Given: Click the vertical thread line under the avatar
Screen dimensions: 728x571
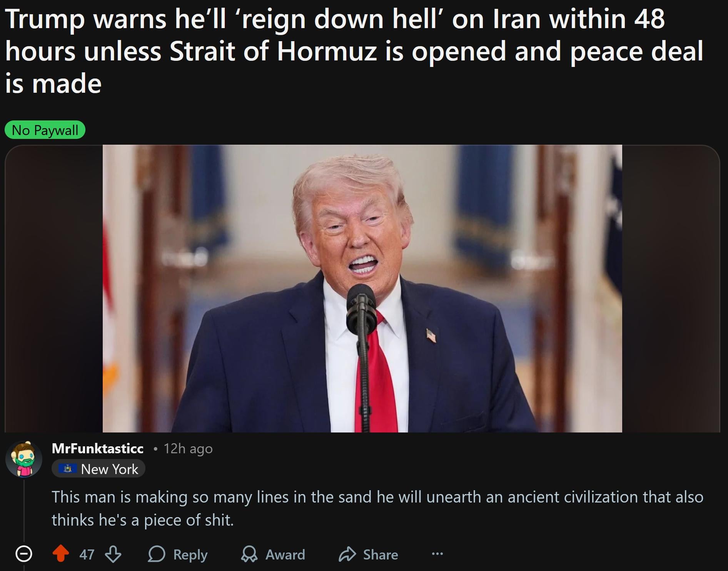Looking at the screenshot, I should click(24, 511).
